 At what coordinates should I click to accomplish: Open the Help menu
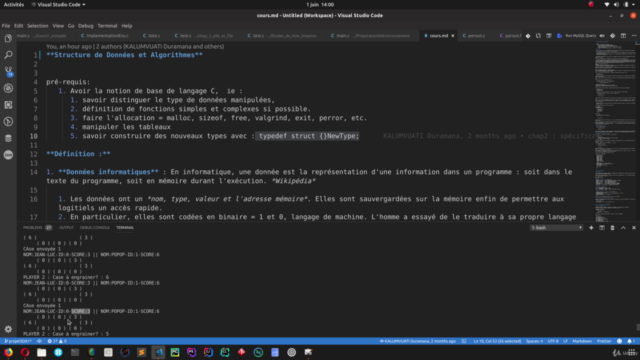127,26
